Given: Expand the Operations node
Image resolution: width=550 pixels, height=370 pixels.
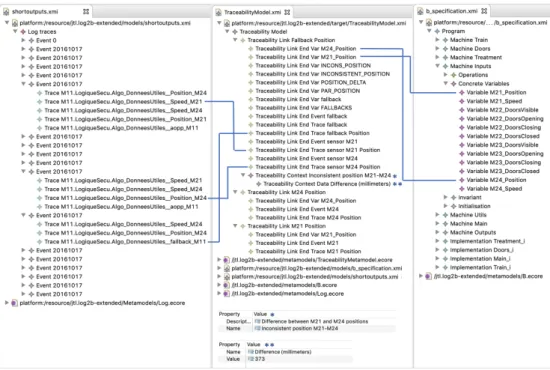Looking at the screenshot, I should coord(446,75).
